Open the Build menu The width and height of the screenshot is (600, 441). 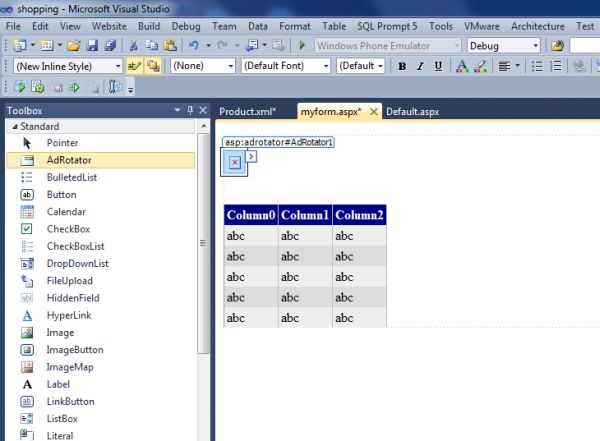point(149,26)
